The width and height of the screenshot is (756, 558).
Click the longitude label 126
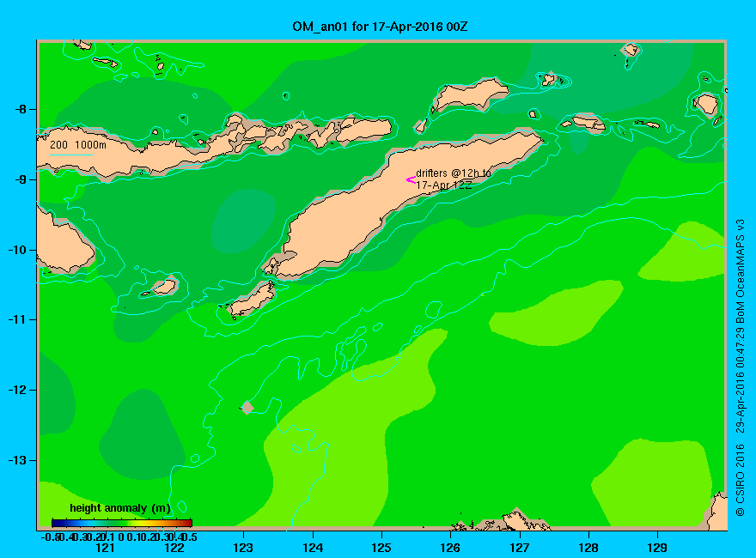coord(451,548)
